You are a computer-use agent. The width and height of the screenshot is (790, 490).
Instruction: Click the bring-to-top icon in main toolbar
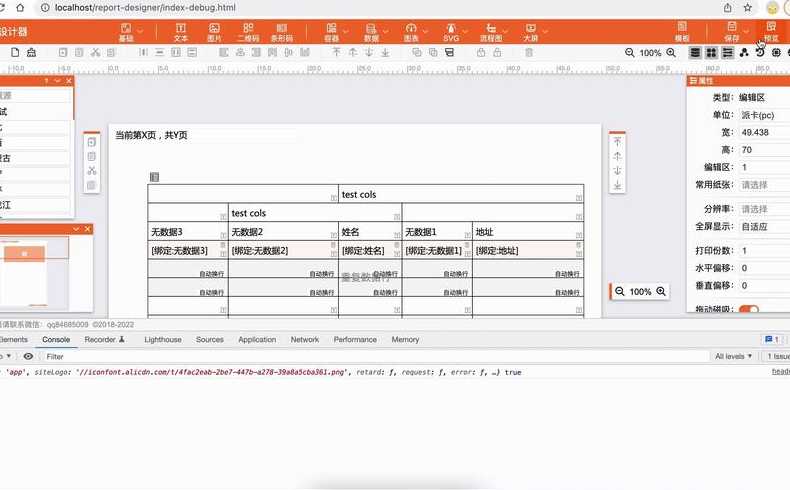(337, 52)
